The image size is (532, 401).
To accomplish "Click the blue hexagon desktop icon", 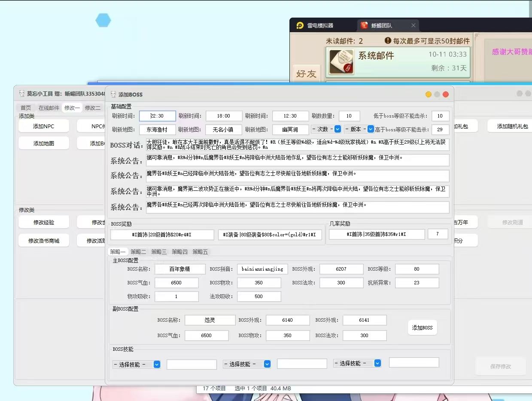I will click(103, 20).
